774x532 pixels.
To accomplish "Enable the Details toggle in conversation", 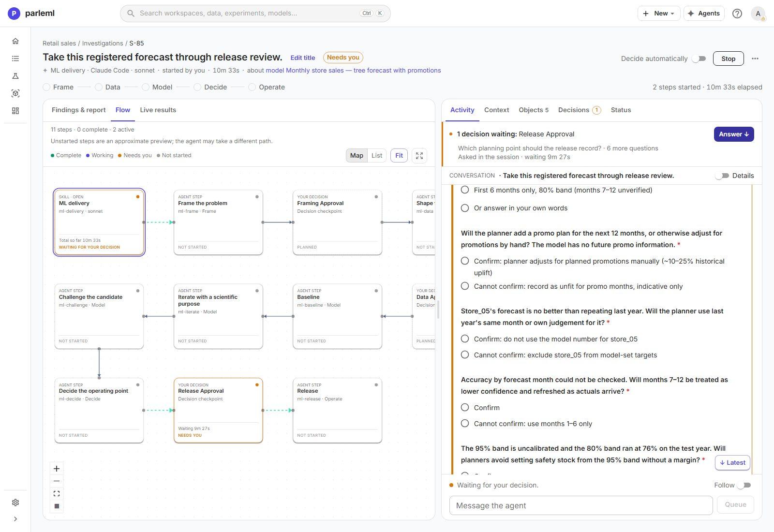I will 722,176.
